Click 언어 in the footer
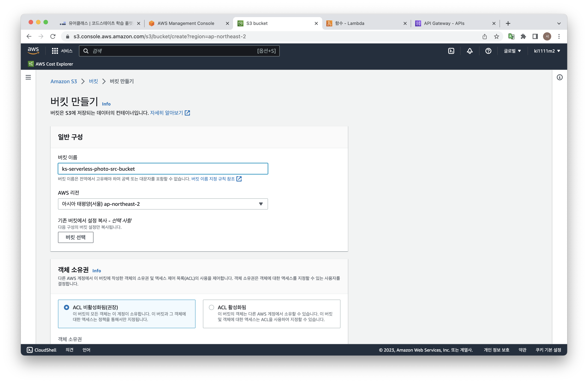 click(x=86, y=350)
